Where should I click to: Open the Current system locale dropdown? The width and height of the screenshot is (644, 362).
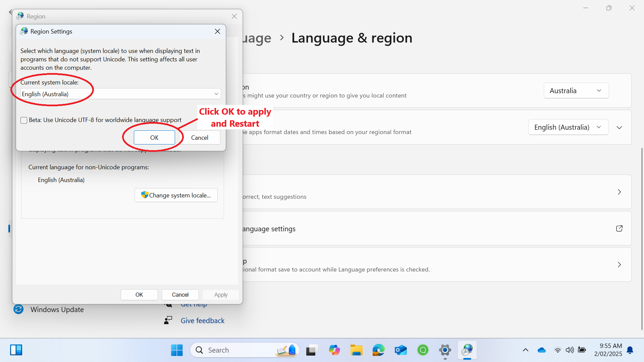click(x=120, y=94)
